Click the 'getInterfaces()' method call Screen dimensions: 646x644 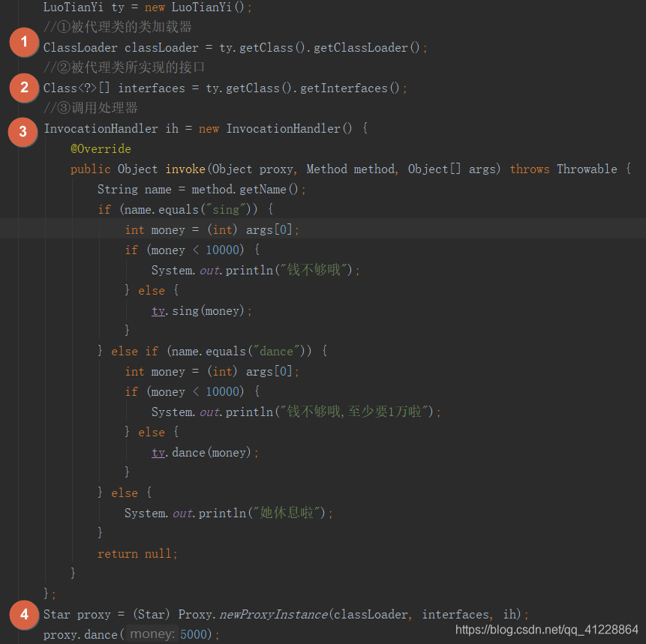pyautogui.click(x=350, y=88)
